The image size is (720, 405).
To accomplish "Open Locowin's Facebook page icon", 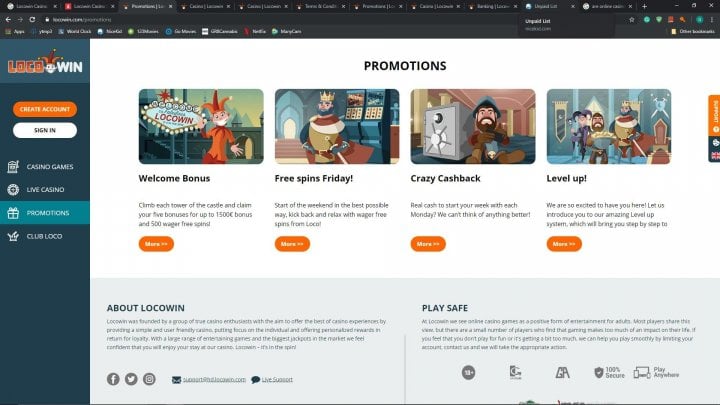I will [113, 379].
